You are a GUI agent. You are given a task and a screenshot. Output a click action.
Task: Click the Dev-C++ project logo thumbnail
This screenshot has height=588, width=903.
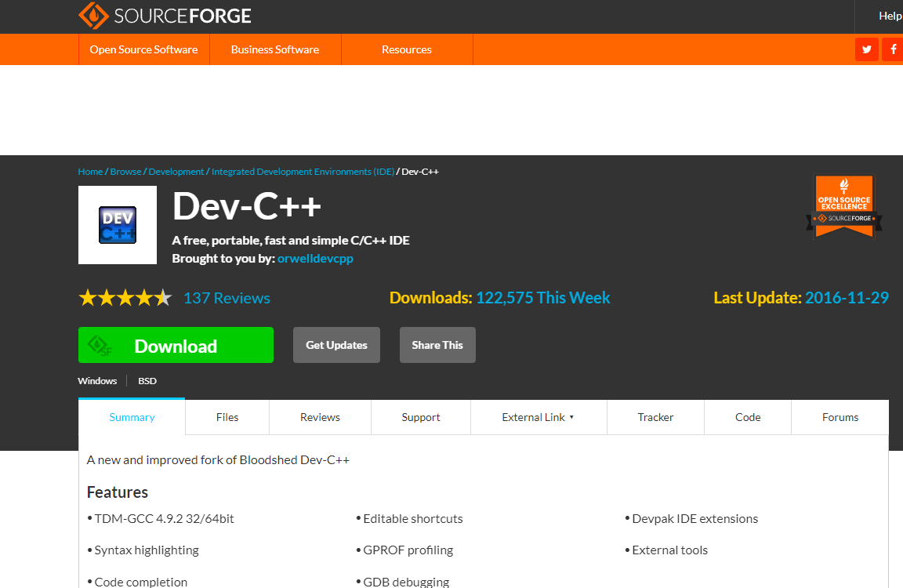pyautogui.click(x=118, y=224)
